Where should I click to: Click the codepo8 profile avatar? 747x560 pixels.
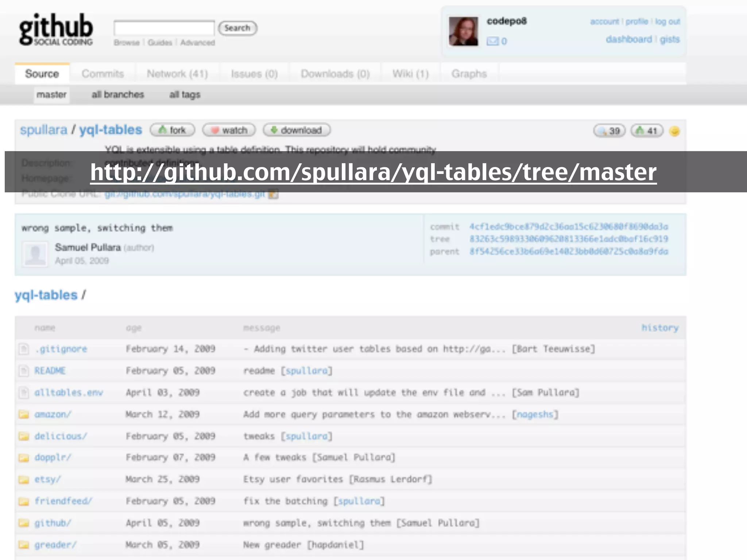(463, 31)
